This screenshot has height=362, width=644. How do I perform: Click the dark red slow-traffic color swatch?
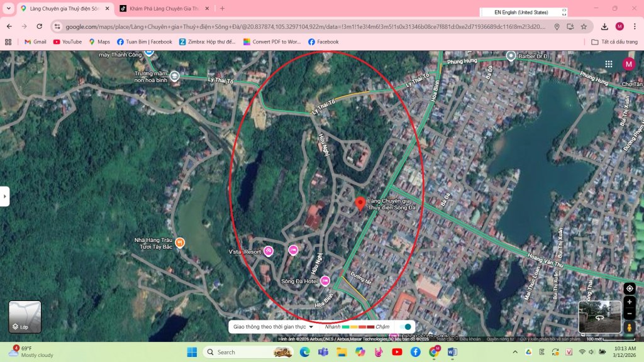click(370, 327)
